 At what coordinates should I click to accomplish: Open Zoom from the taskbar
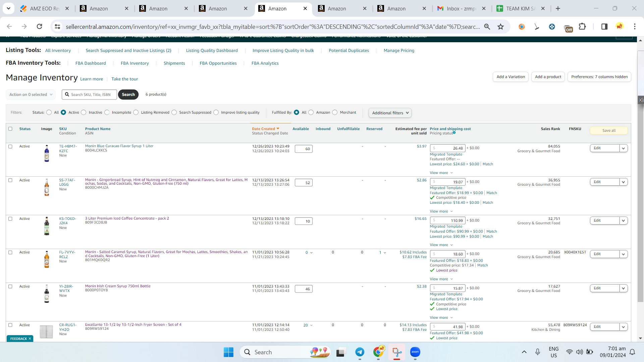pos(415,352)
